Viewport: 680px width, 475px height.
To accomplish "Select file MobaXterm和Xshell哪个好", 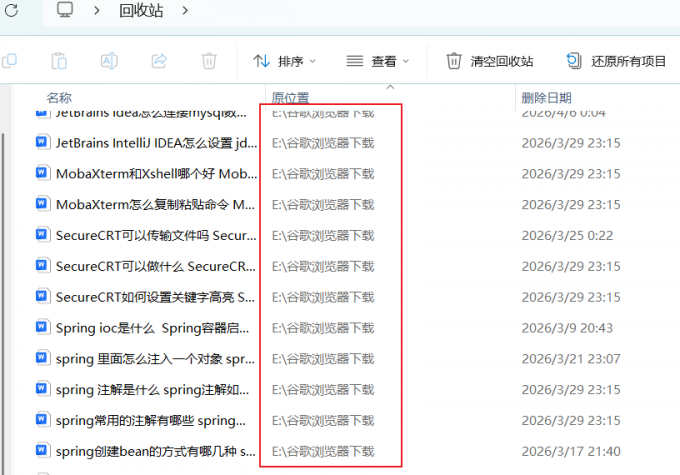I will [x=156, y=174].
